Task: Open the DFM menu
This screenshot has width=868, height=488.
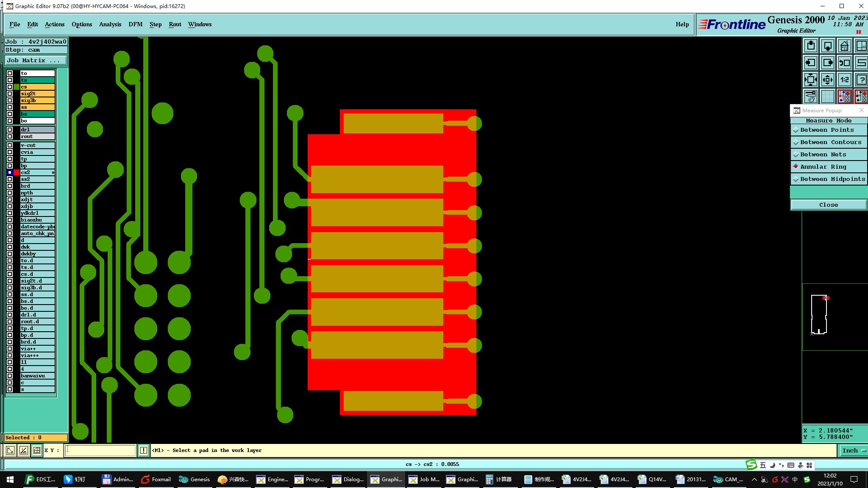Action: pyautogui.click(x=135, y=24)
